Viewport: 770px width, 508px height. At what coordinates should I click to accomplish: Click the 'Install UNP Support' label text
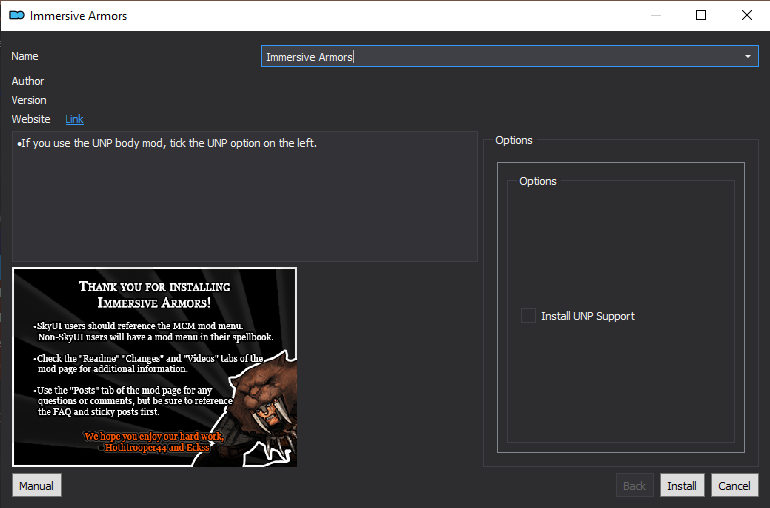[588, 316]
